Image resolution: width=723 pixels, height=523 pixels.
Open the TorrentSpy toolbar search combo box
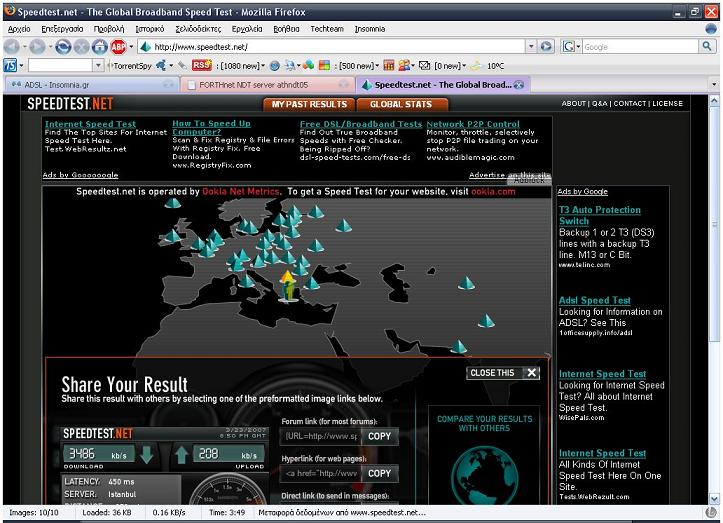65,65
